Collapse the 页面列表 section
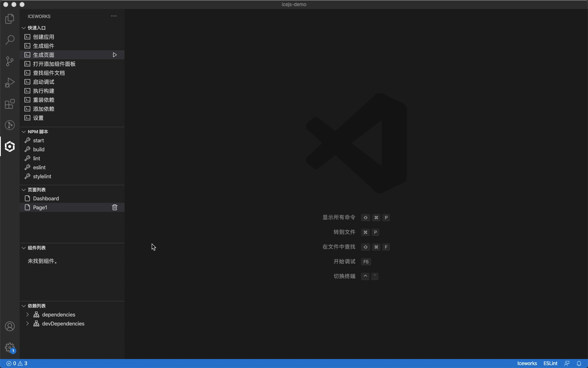This screenshot has width=588, height=368. point(24,190)
